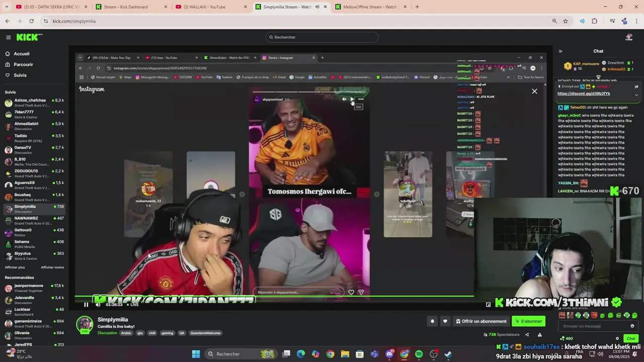Viewport: 644px width, 362px height.
Task: Report stream with warning triangle icon
Action: 540,335
